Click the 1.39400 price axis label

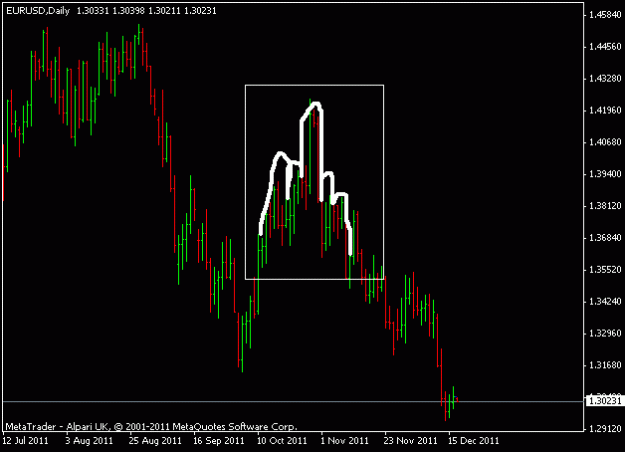point(605,174)
